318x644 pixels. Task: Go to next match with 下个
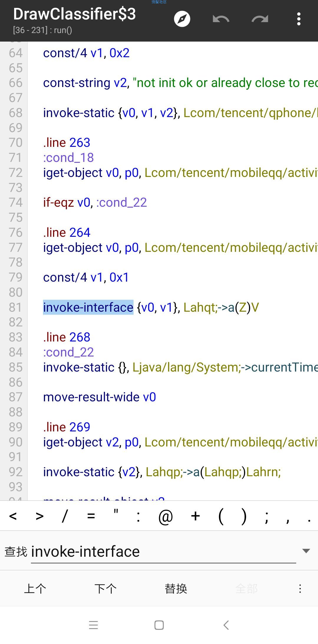pos(106,589)
